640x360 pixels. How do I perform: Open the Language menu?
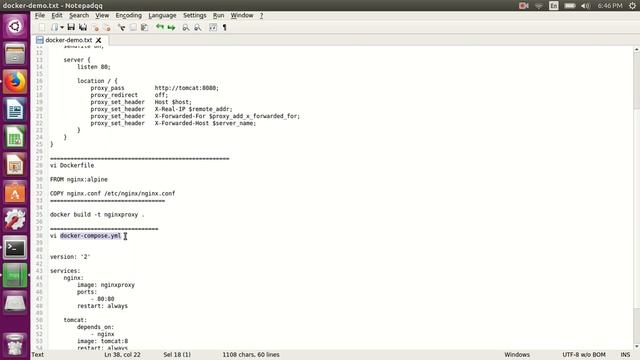[x=162, y=15]
